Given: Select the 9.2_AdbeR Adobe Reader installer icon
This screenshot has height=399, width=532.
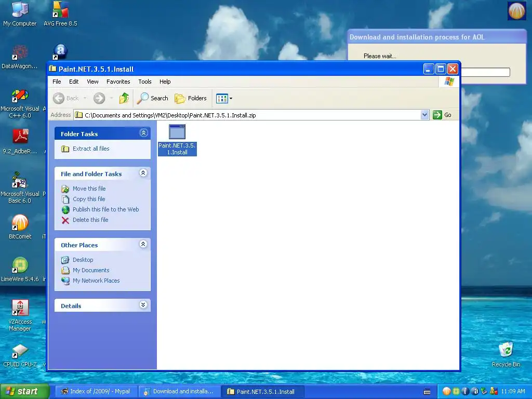Looking at the screenshot, I should [x=20, y=141].
